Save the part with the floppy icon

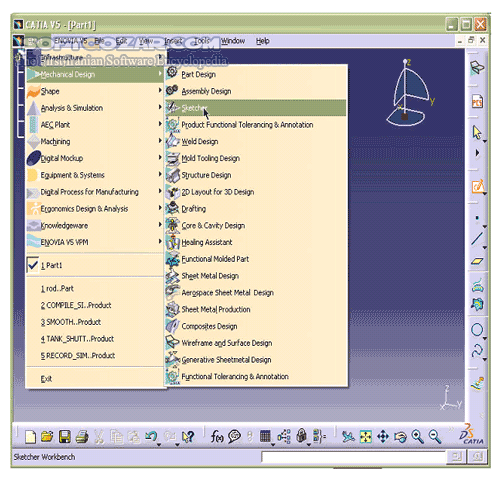coord(65,437)
